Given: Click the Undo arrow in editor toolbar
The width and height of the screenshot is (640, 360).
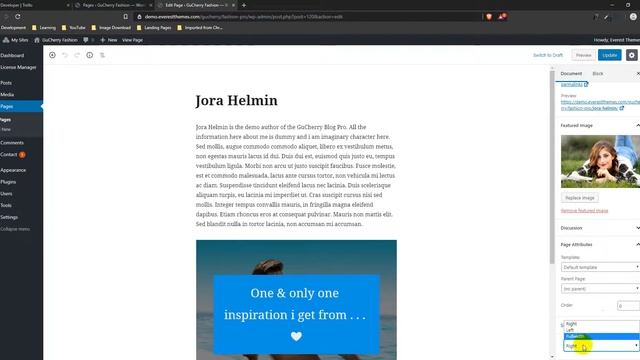Looking at the screenshot, I should [x=65, y=55].
